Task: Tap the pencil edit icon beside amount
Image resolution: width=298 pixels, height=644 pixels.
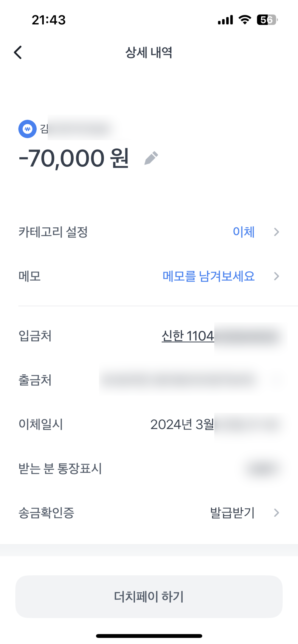Action: coord(151,158)
